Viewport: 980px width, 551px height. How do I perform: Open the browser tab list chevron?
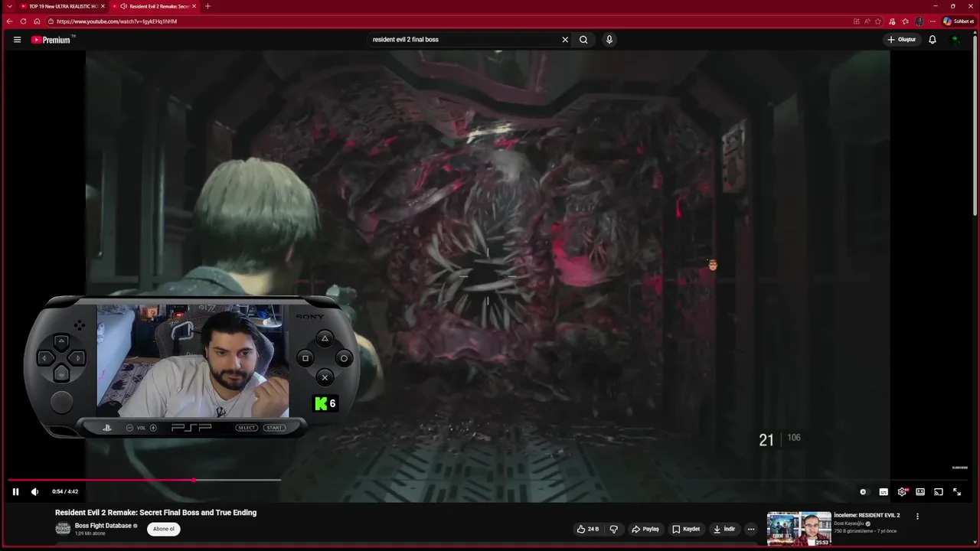click(x=9, y=6)
